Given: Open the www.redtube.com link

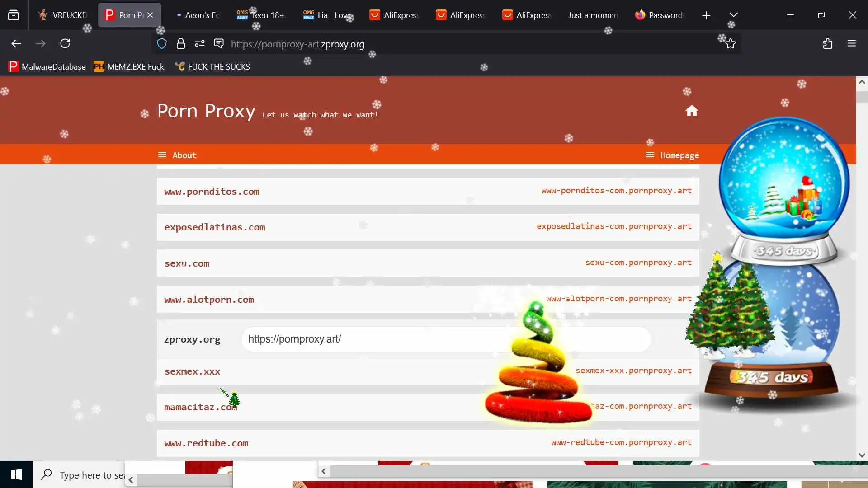Looking at the screenshot, I should pos(206,443).
